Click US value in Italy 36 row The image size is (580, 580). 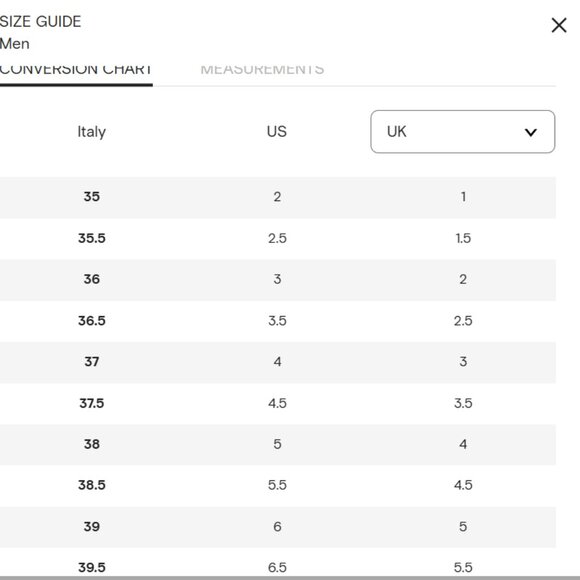(277, 279)
